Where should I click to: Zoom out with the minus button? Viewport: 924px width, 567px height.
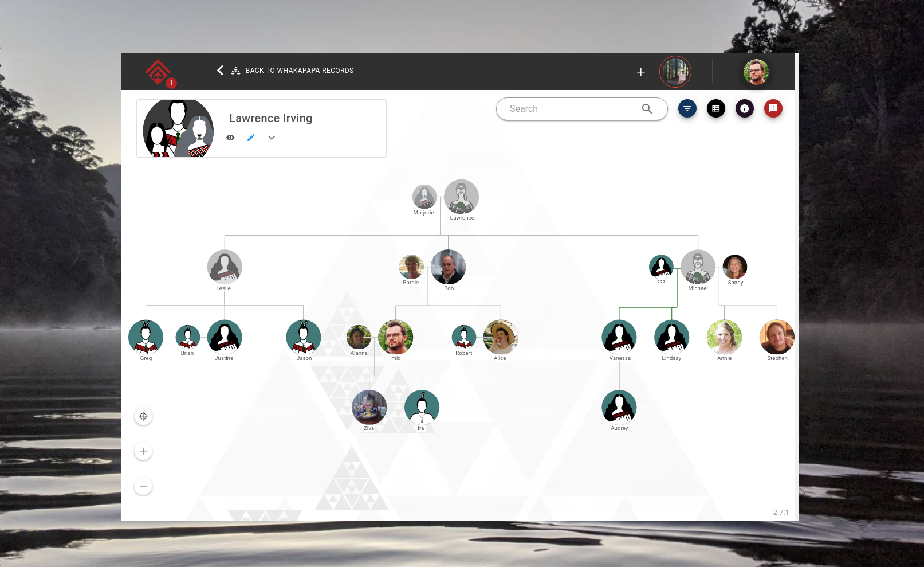pos(143,486)
